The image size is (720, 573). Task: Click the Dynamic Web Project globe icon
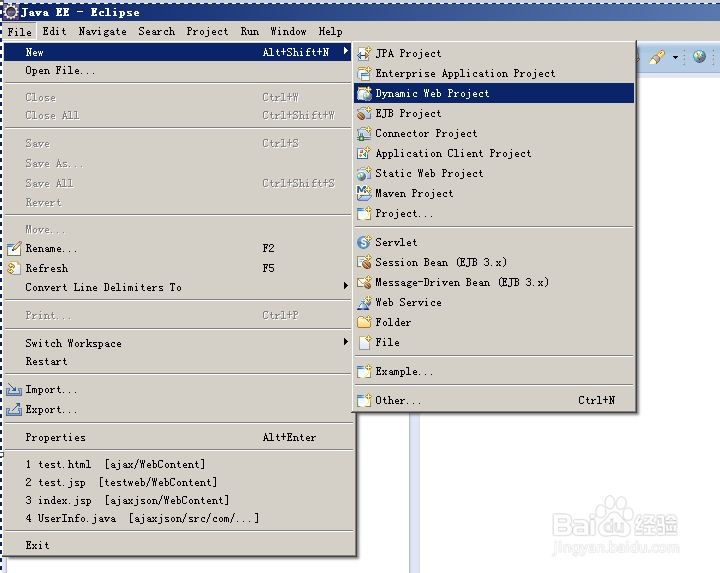point(364,93)
